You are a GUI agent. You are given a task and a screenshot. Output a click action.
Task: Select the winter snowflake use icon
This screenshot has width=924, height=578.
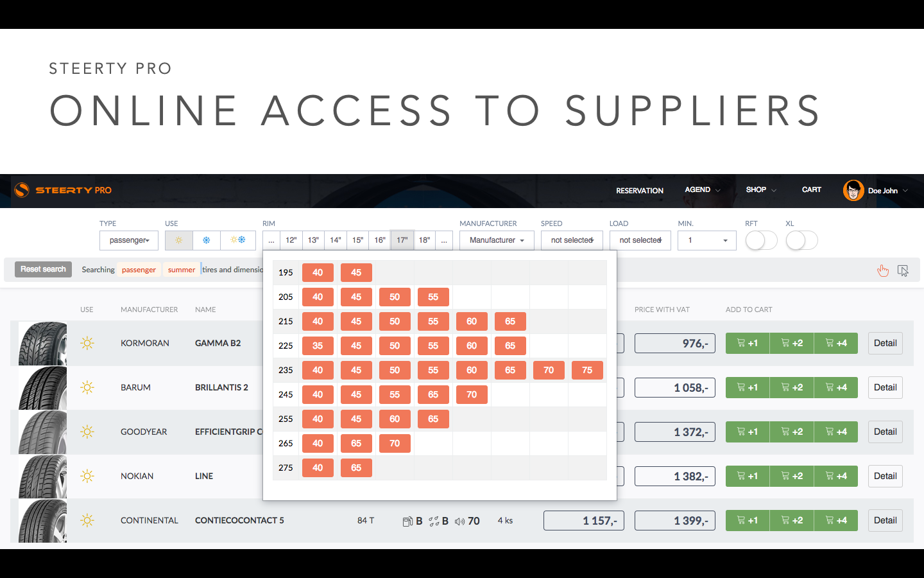click(207, 240)
